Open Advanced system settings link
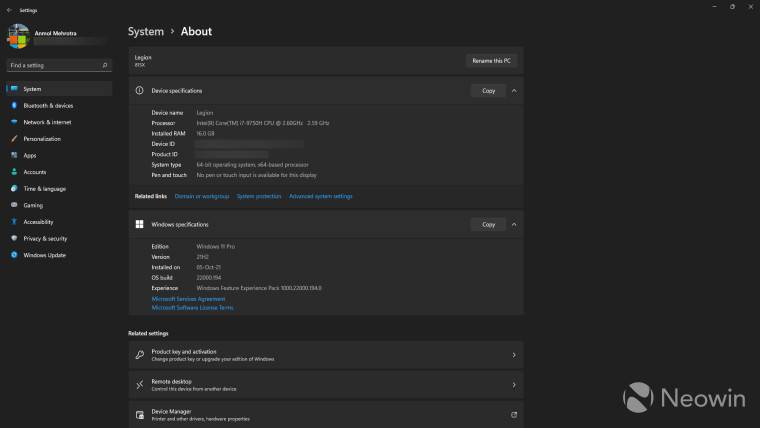 [320, 196]
